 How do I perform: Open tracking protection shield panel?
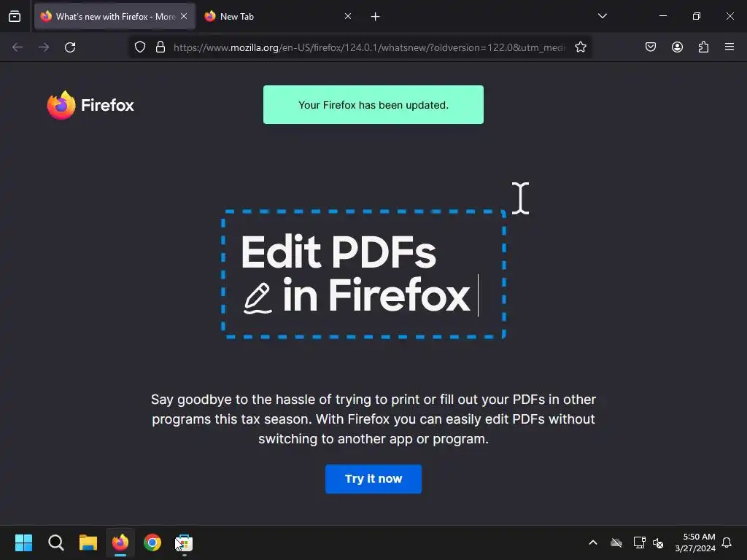(139, 47)
